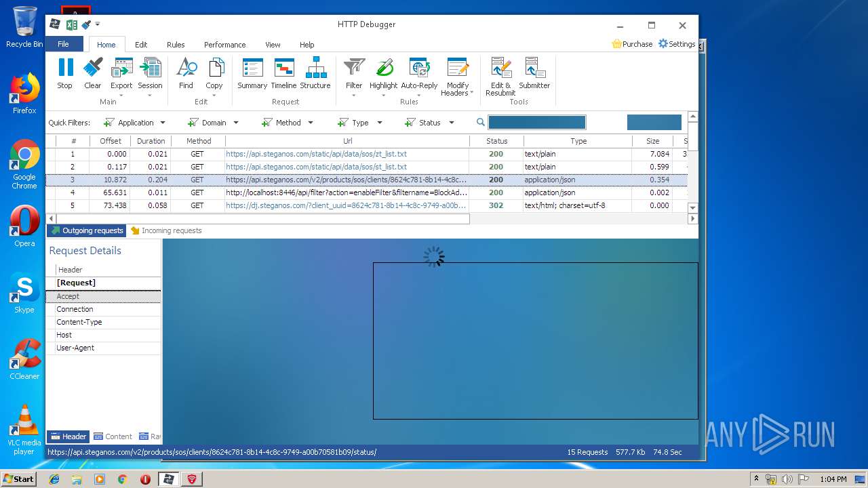Show the Timeline view
The height and width of the screenshot is (488, 868).
pyautogui.click(x=283, y=75)
